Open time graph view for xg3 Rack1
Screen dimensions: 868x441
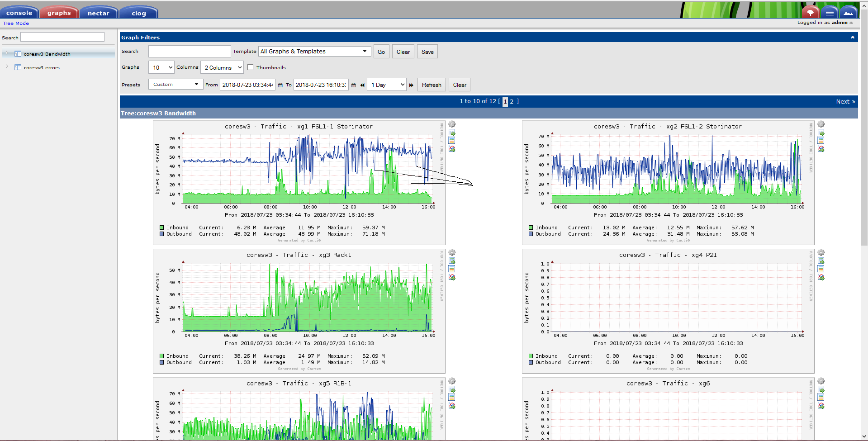(x=452, y=269)
